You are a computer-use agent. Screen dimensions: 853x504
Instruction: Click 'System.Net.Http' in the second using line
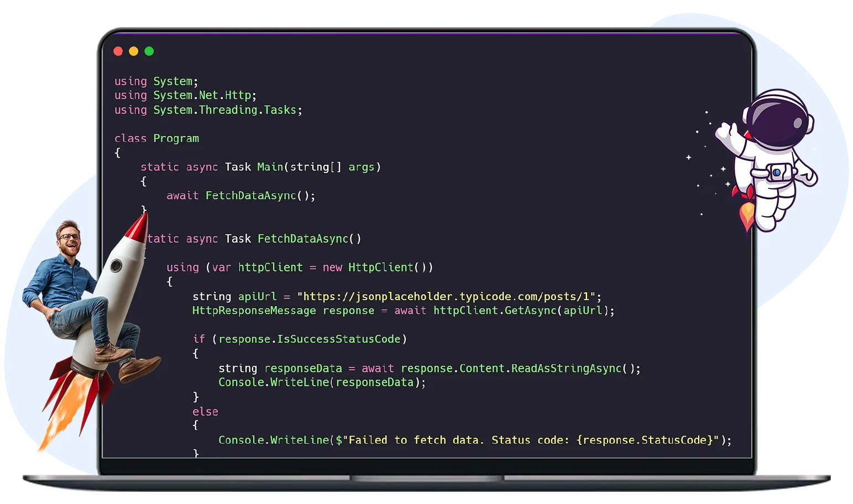point(202,96)
